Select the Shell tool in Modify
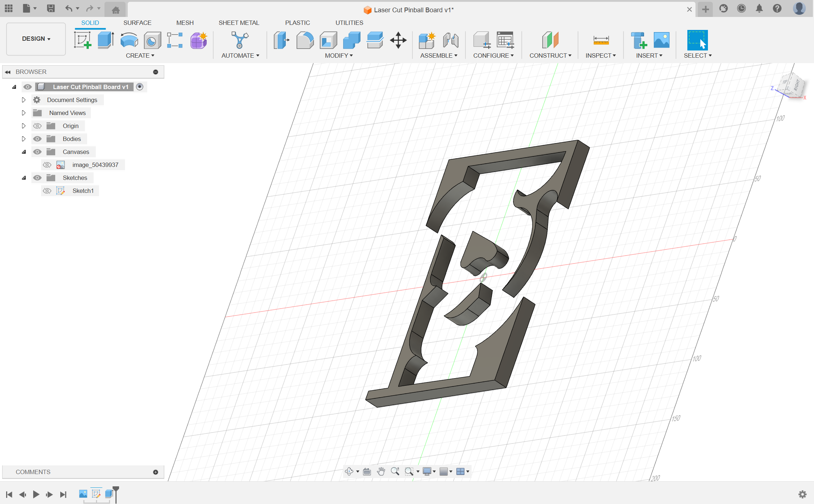Screen dimensions: 814x504 pos(328,40)
